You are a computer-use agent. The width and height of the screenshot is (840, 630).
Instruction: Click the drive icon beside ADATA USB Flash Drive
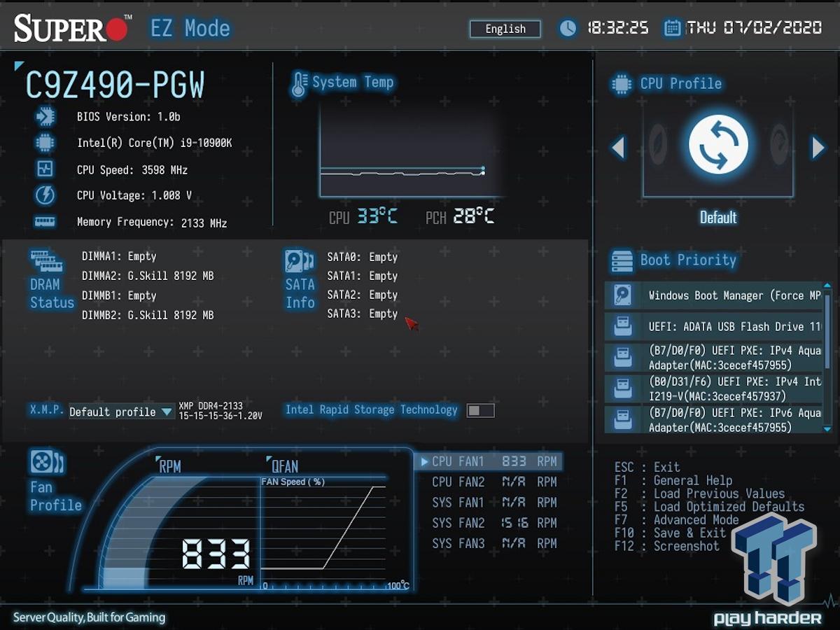622,326
